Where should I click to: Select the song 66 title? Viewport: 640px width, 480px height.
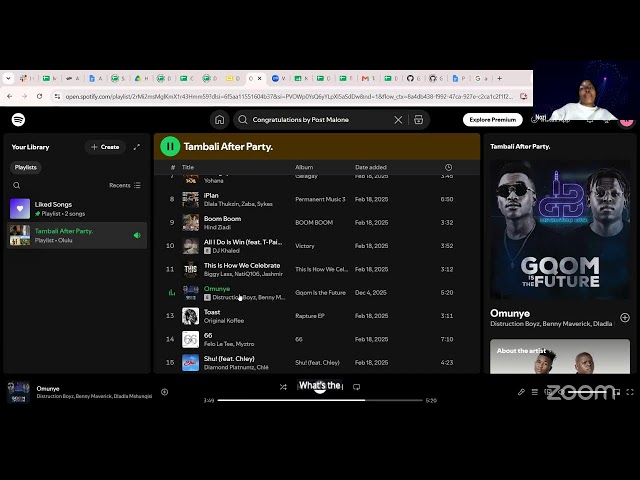[x=208, y=335]
